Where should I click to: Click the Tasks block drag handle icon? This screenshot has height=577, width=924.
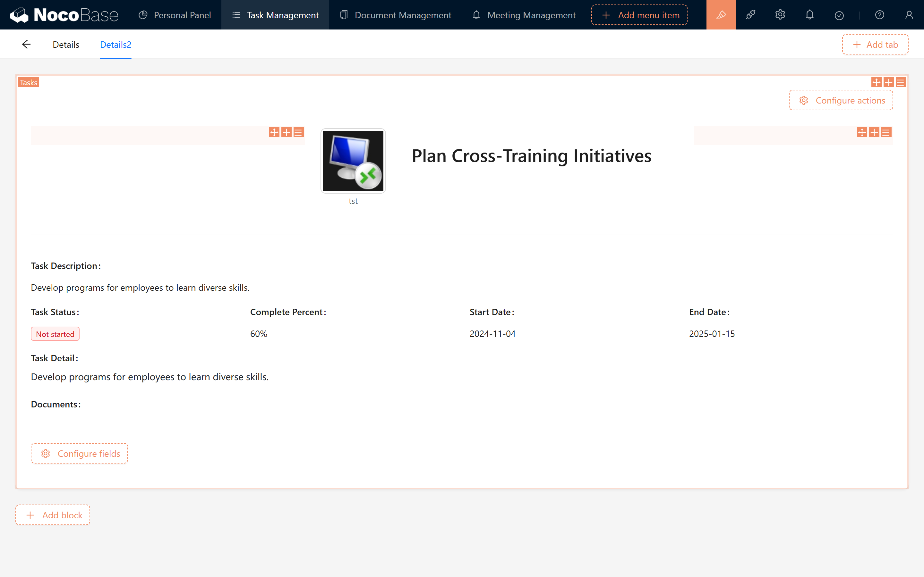tap(876, 82)
